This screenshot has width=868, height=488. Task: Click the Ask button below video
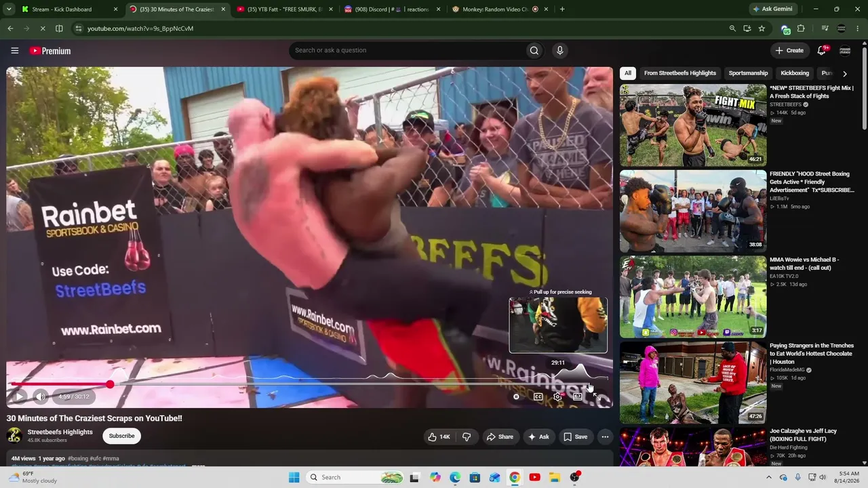[x=538, y=437]
